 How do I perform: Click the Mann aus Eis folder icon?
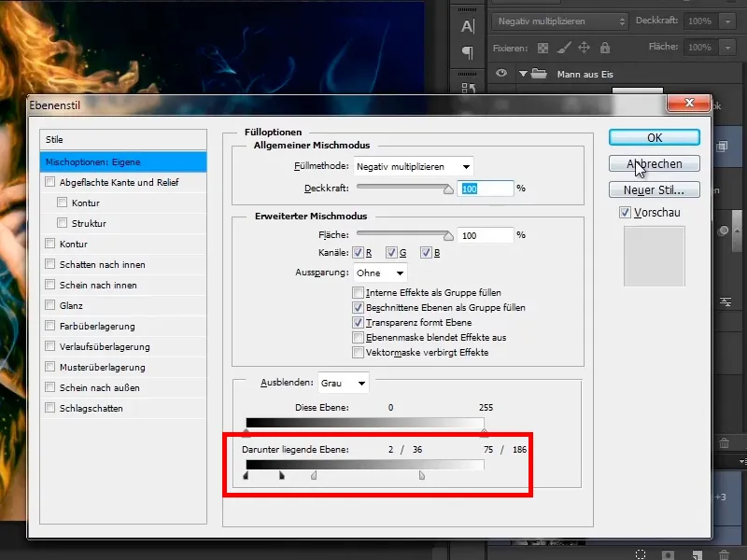539,74
